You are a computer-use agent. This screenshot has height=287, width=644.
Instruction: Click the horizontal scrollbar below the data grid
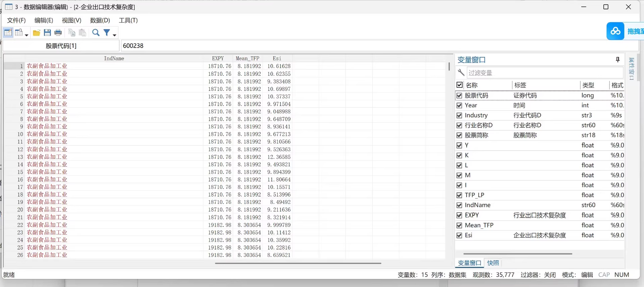pyautogui.click(x=298, y=263)
